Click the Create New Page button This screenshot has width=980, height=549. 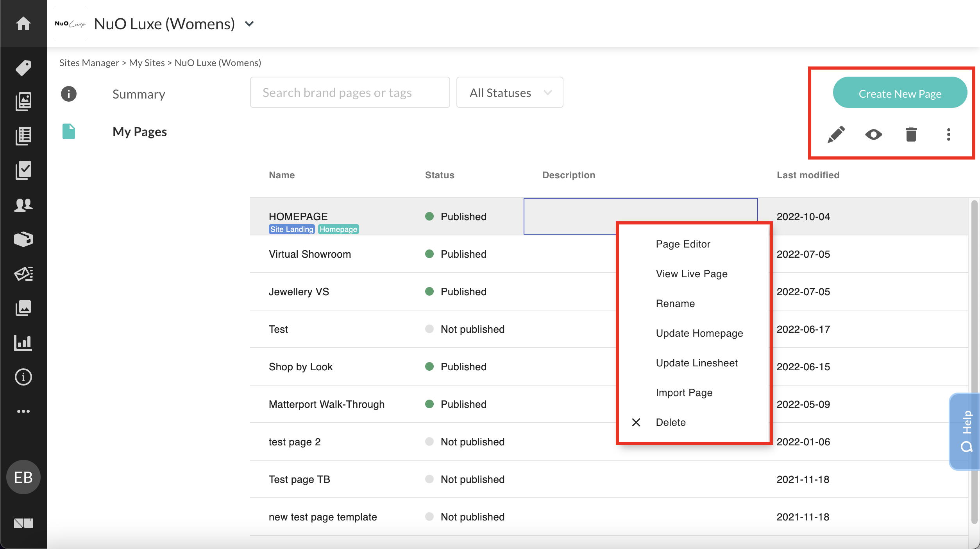click(x=900, y=92)
